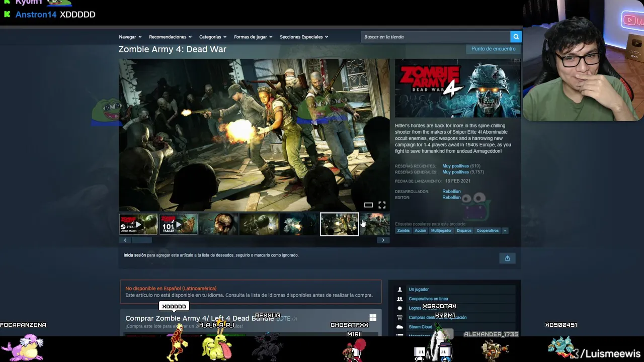Click the Steam Cloud cloud icon

[x=399, y=327]
